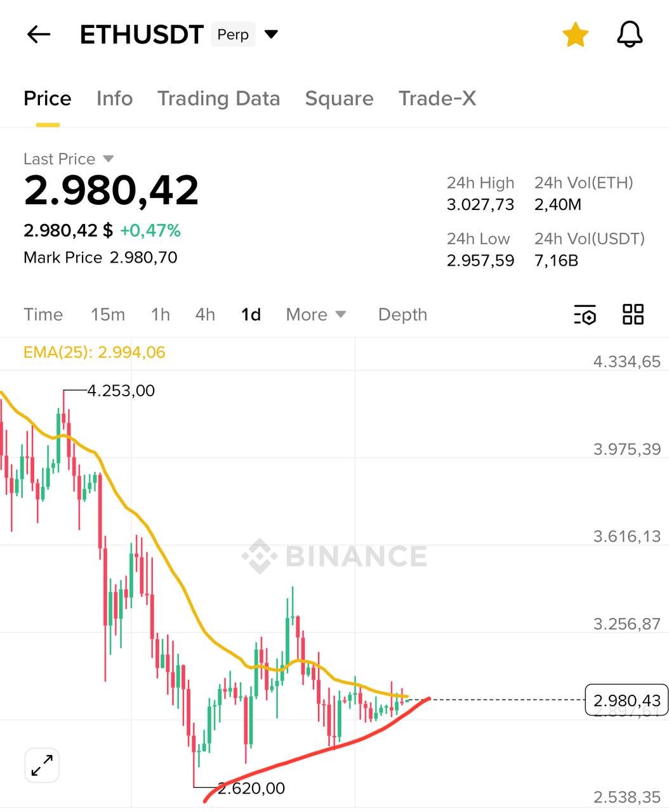Open the four-square grid layout icon
Screen dimensions: 669x812
tap(633, 314)
